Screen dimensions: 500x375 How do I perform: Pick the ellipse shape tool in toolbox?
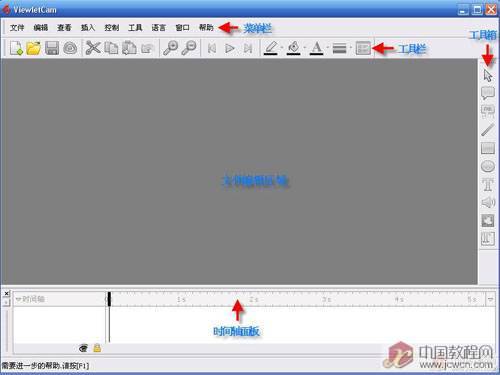[488, 166]
